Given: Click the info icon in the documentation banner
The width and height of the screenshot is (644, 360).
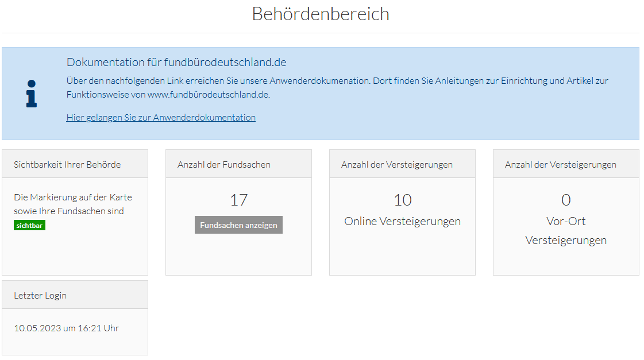Looking at the screenshot, I should coord(32,94).
